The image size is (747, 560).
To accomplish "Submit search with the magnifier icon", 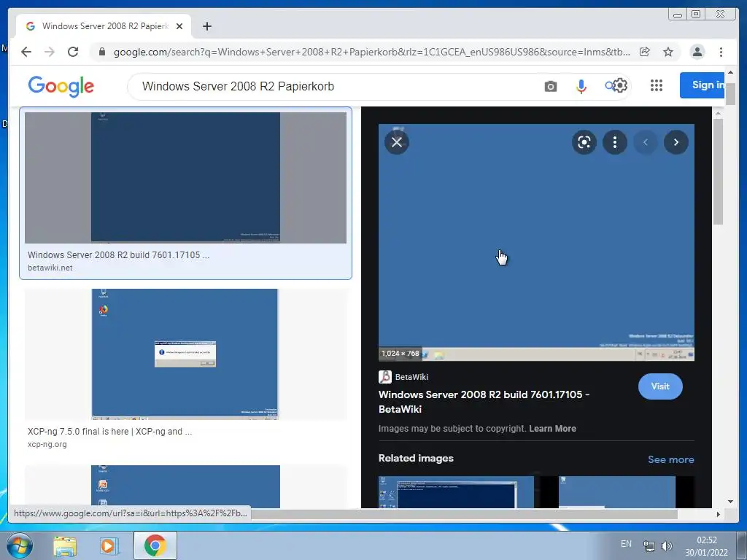I will [609, 86].
